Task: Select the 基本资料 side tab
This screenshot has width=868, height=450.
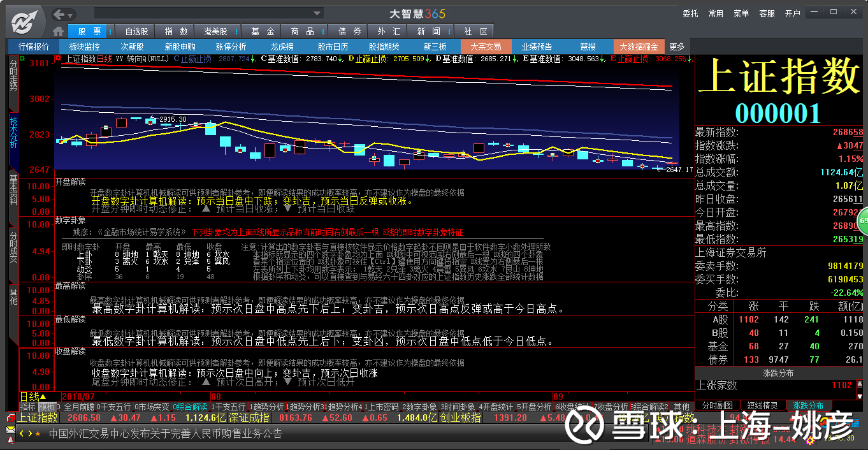Action: 13,195
